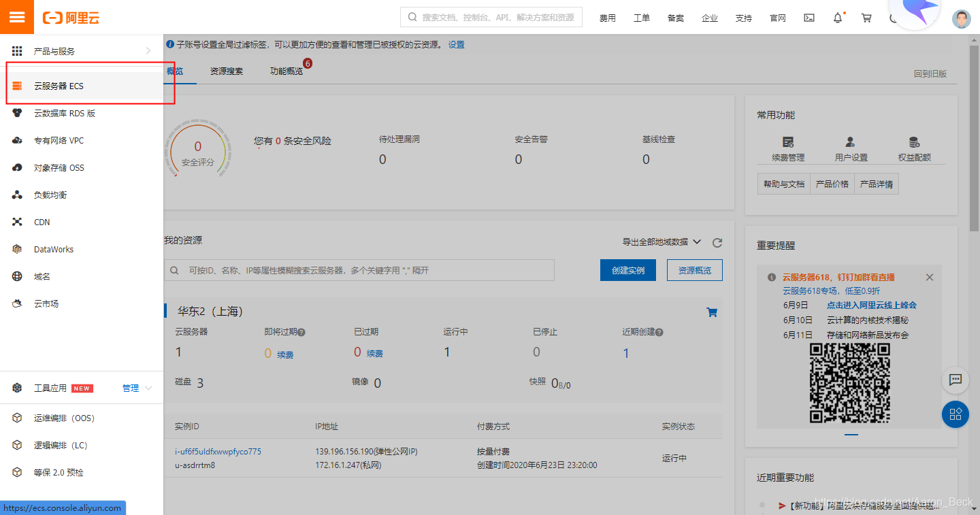Click the 点击进入阿里云线上峰会 link

point(872,305)
